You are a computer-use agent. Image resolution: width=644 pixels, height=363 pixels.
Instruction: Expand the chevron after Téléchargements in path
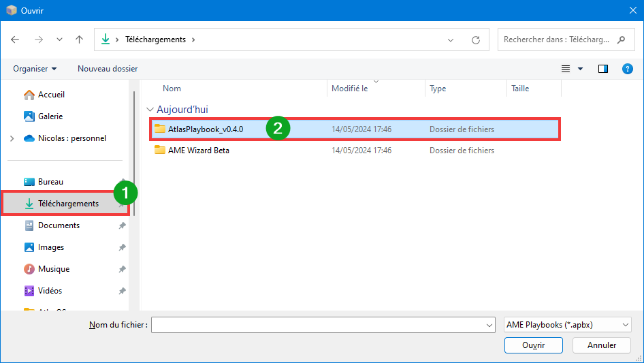[193, 40]
